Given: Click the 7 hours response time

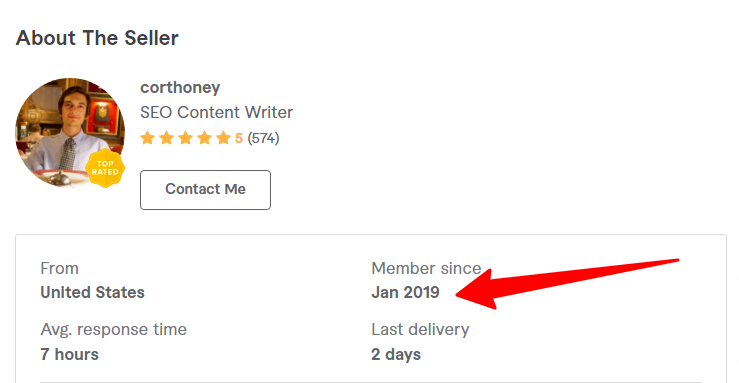Looking at the screenshot, I should coord(70,354).
